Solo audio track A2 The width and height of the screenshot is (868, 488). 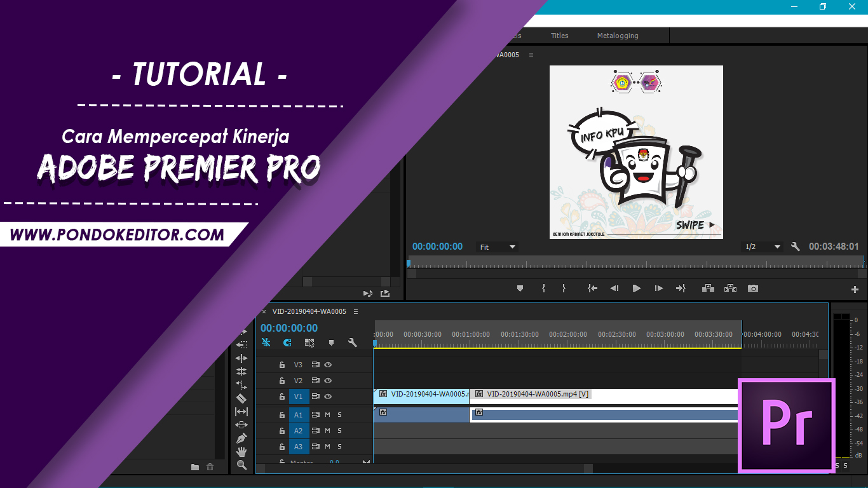pos(339,431)
